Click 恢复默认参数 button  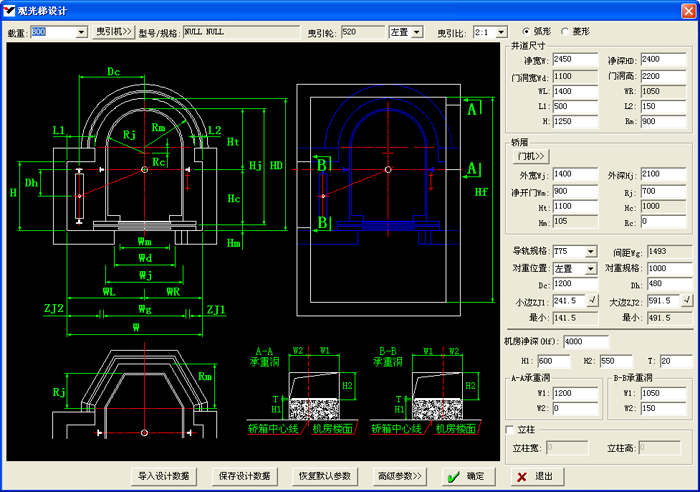(x=326, y=476)
